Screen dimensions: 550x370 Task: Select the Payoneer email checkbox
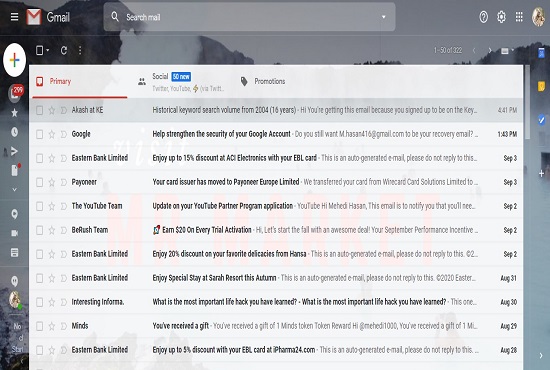[40, 182]
